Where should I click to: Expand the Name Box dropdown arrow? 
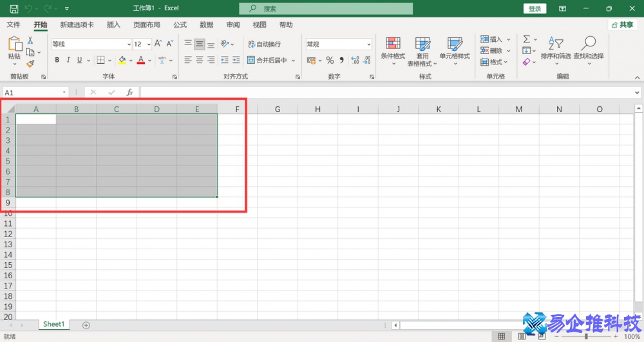[64, 93]
